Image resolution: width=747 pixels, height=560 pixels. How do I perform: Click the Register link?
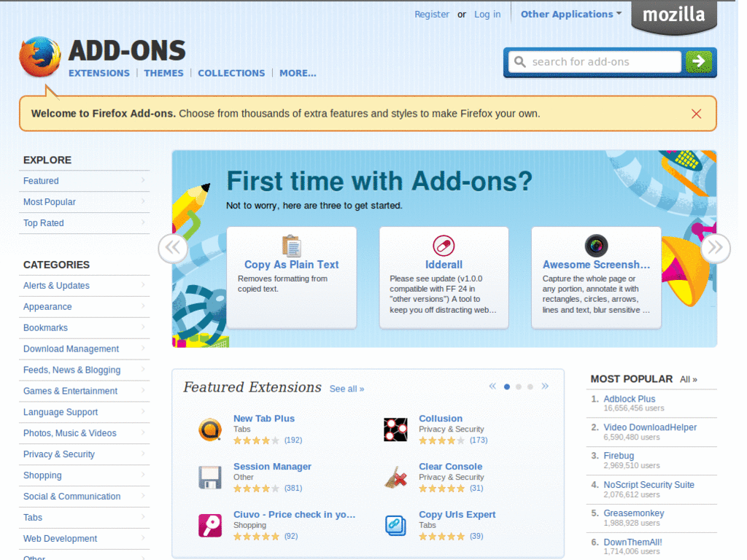point(432,15)
